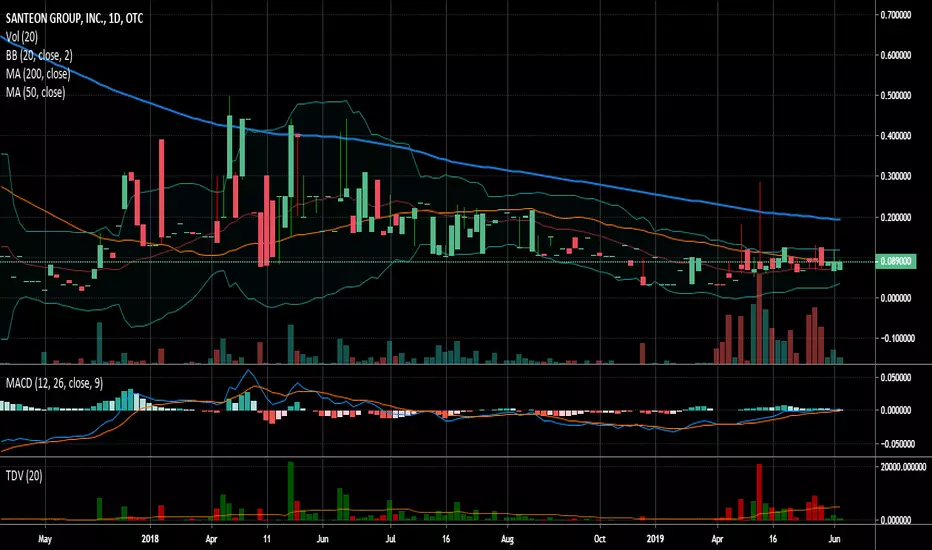
Task: Click the SANTEON GROUP, INC. chart title
Action: coord(74,18)
